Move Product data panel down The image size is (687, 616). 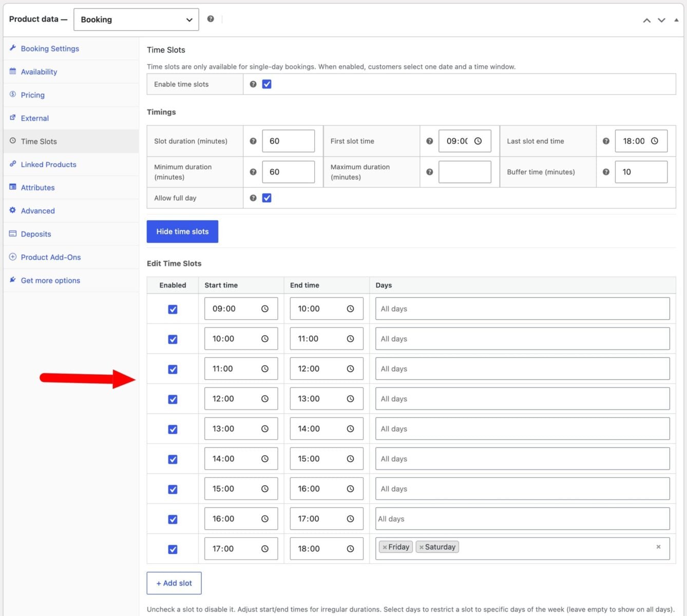tap(661, 20)
